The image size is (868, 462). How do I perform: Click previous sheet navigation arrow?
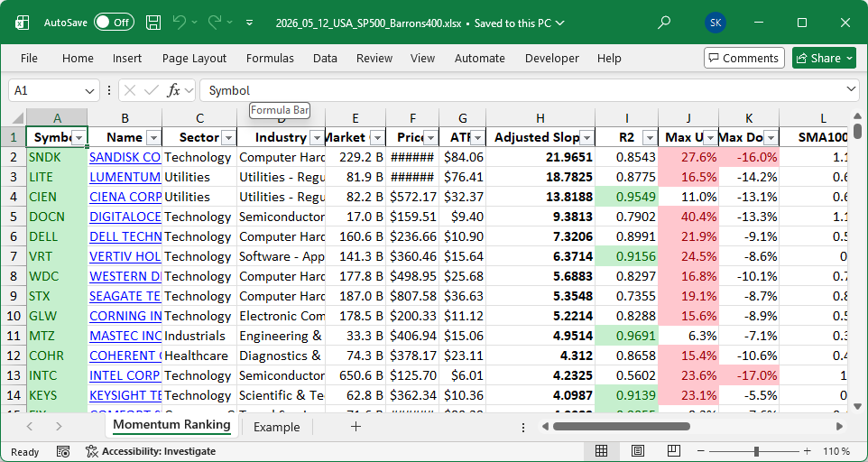pos(30,426)
